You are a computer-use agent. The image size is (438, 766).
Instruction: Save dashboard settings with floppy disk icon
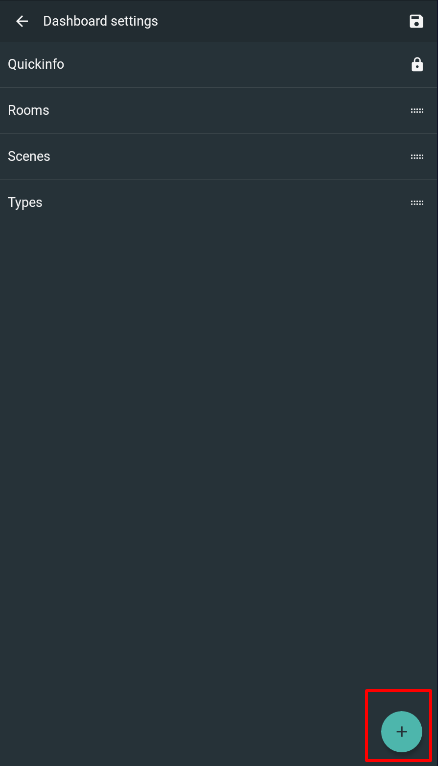(x=416, y=21)
